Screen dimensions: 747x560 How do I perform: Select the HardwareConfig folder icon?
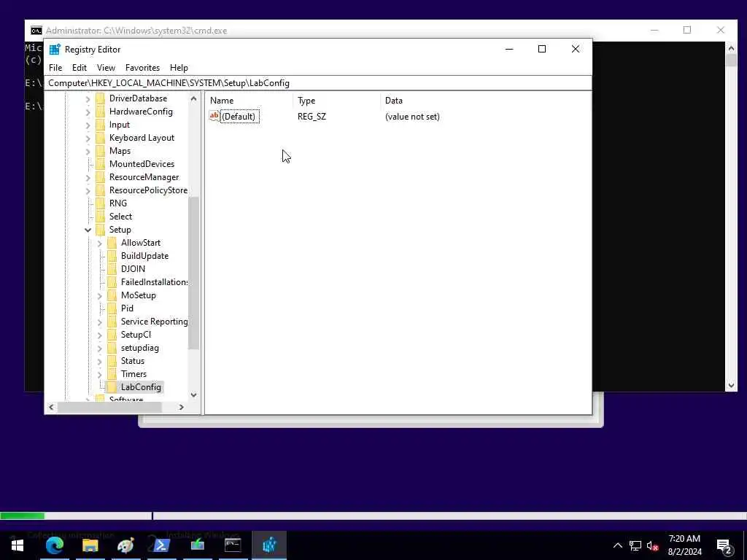pos(100,112)
